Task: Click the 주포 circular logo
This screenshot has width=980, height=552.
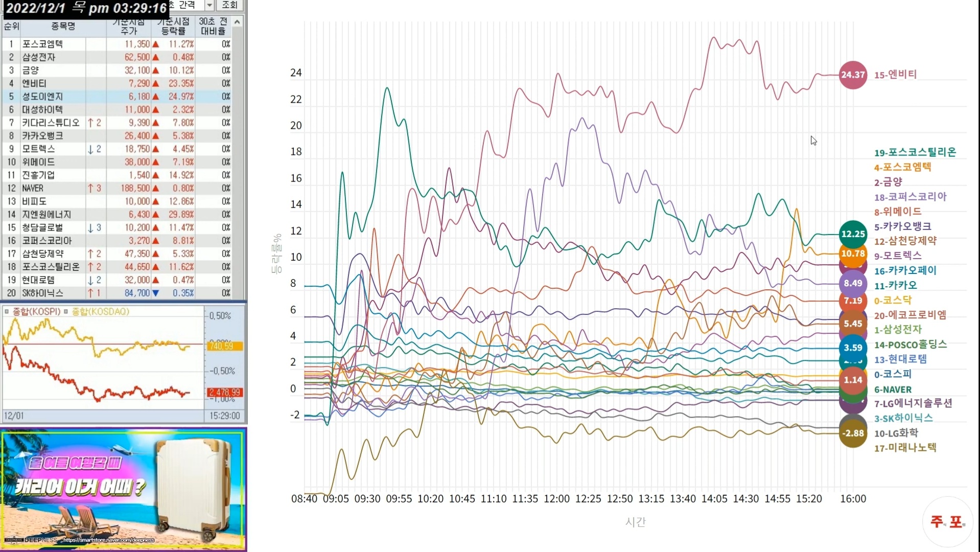Action: tap(948, 521)
